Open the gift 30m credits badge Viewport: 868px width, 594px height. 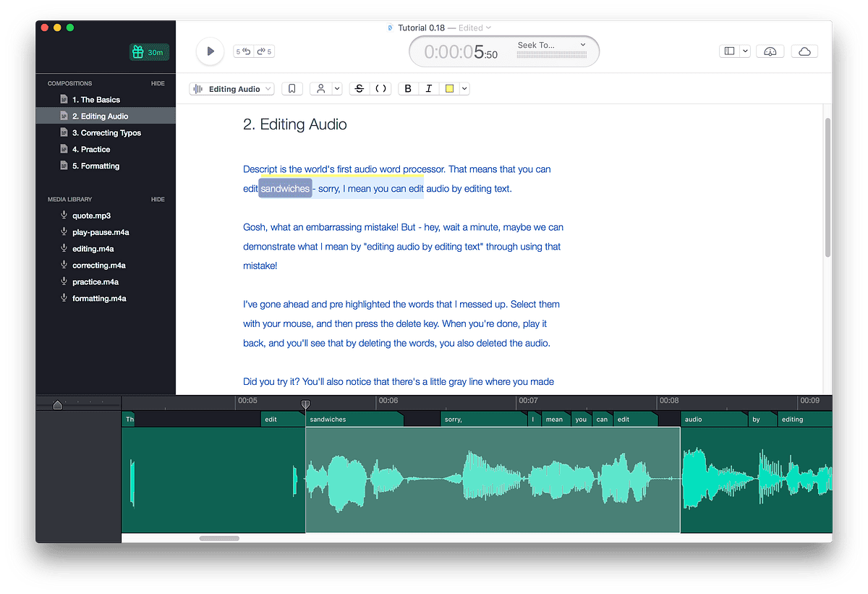[x=149, y=52]
